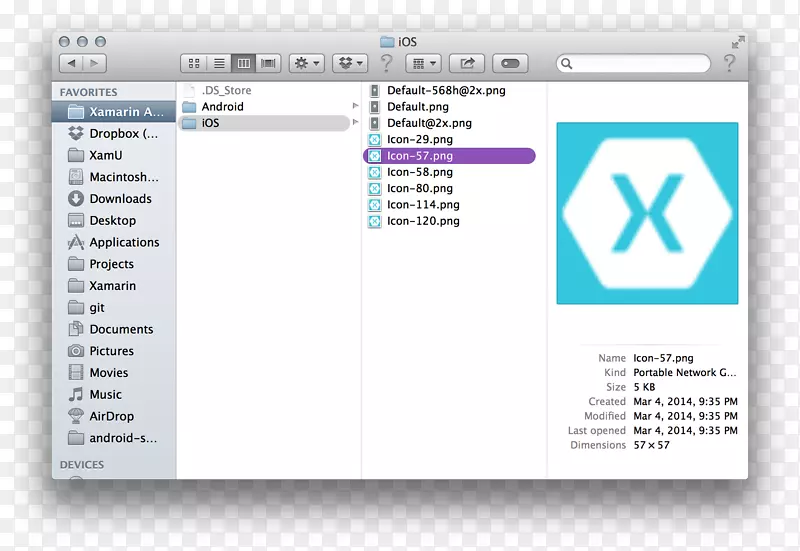Image resolution: width=800 pixels, height=551 pixels.
Task: Open the git folder in sidebar
Action: [114, 308]
